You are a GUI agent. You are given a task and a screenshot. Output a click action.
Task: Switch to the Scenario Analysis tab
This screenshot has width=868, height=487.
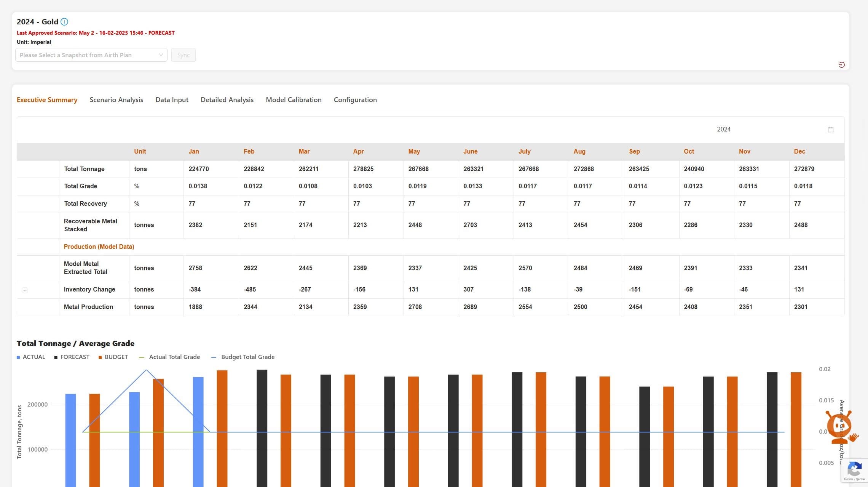point(116,100)
